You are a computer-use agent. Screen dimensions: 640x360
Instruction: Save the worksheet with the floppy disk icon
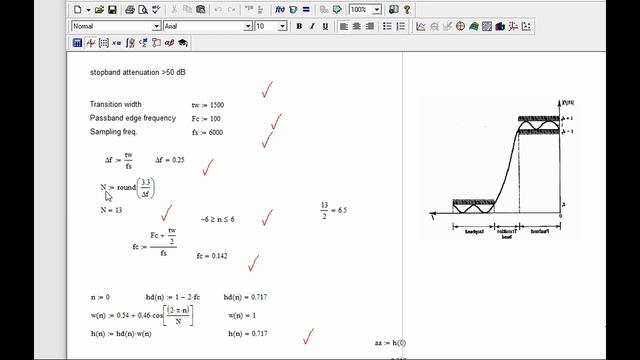coord(112,9)
